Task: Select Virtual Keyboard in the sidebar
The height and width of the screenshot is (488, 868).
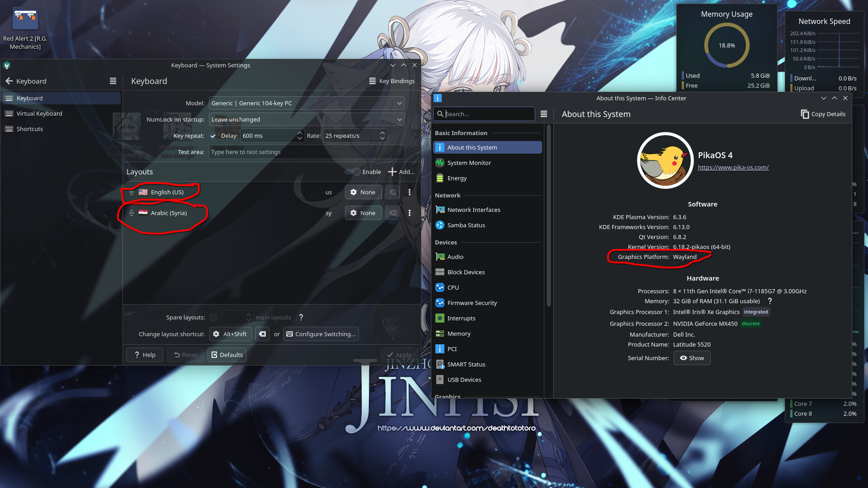Action: 39,113
